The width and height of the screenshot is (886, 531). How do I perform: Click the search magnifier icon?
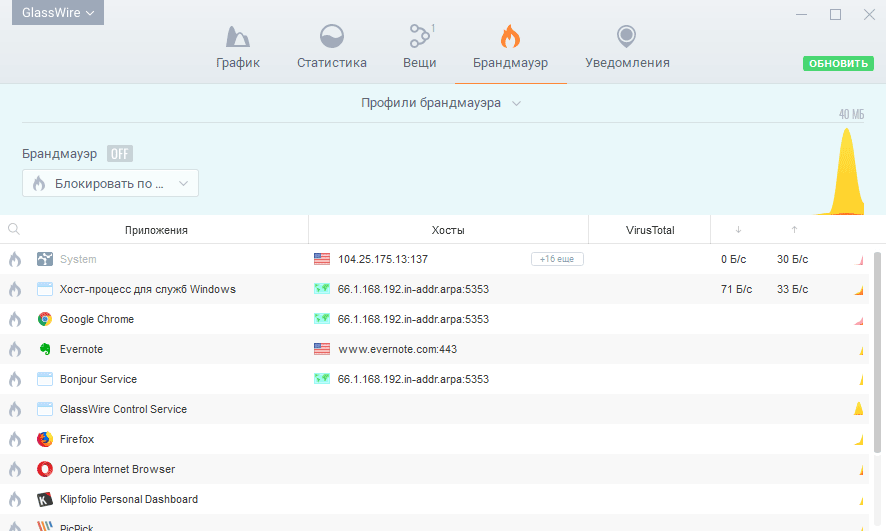click(14, 229)
